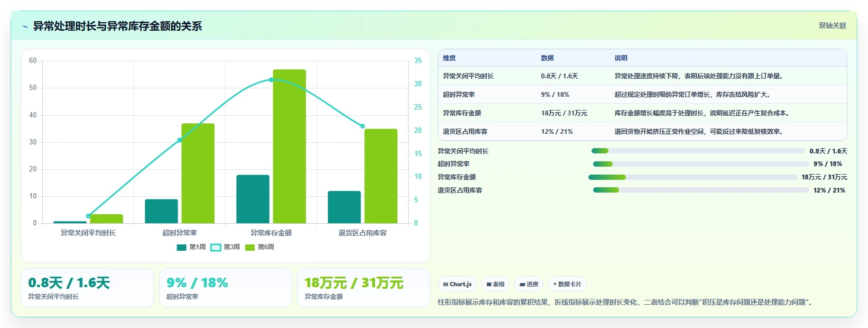The image size is (868, 328).
Task: Click the 双轴关联 label in the header
Action: pyautogui.click(x=832, y=25)
